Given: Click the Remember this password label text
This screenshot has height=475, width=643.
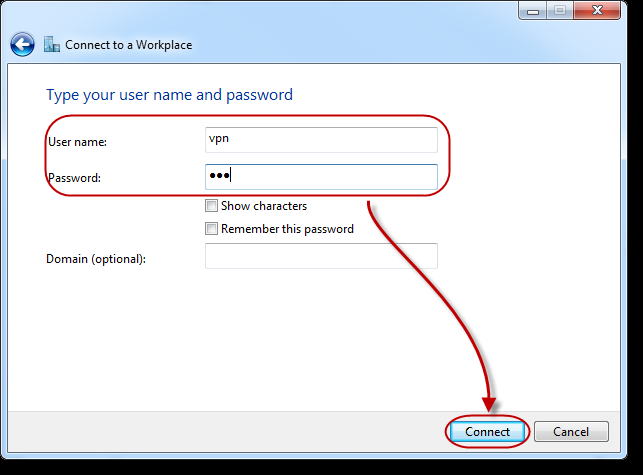Looking at the screenshot, I should (287, 229).
